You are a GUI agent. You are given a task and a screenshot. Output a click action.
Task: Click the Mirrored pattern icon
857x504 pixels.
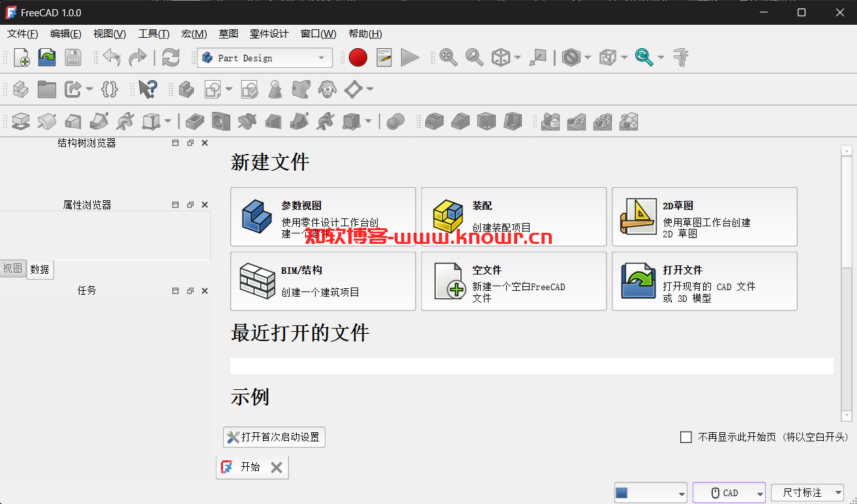click(550, 121)
